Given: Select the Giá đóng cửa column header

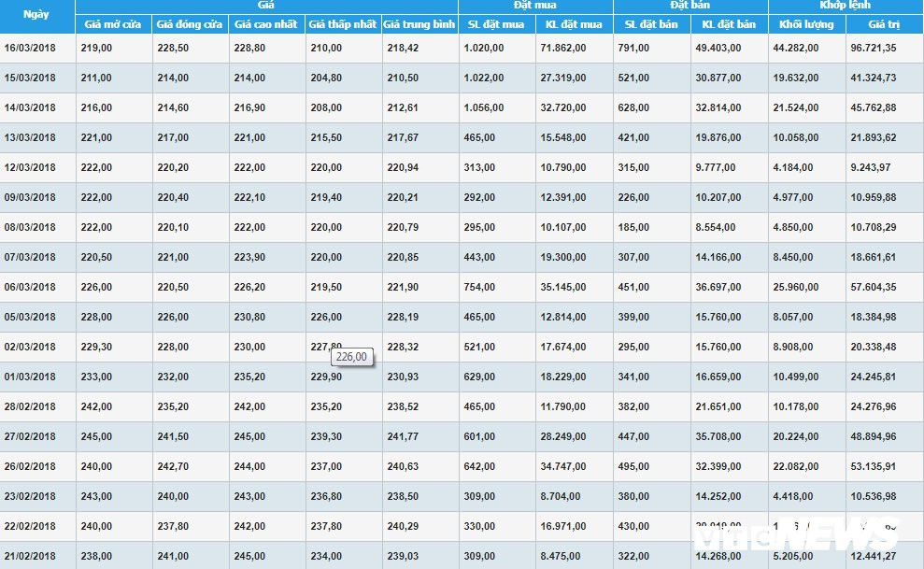Looking at the screenshot, I should (190, 24).
